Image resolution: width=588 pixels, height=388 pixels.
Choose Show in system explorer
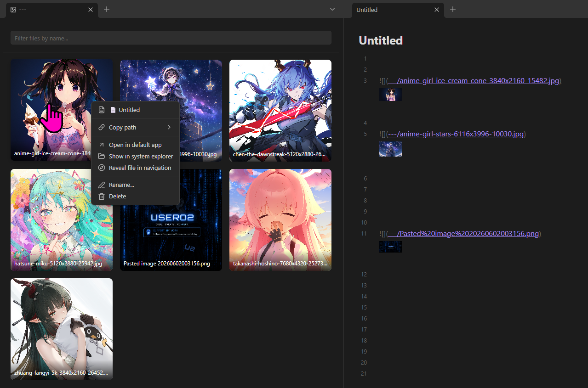tap(135, 156)
